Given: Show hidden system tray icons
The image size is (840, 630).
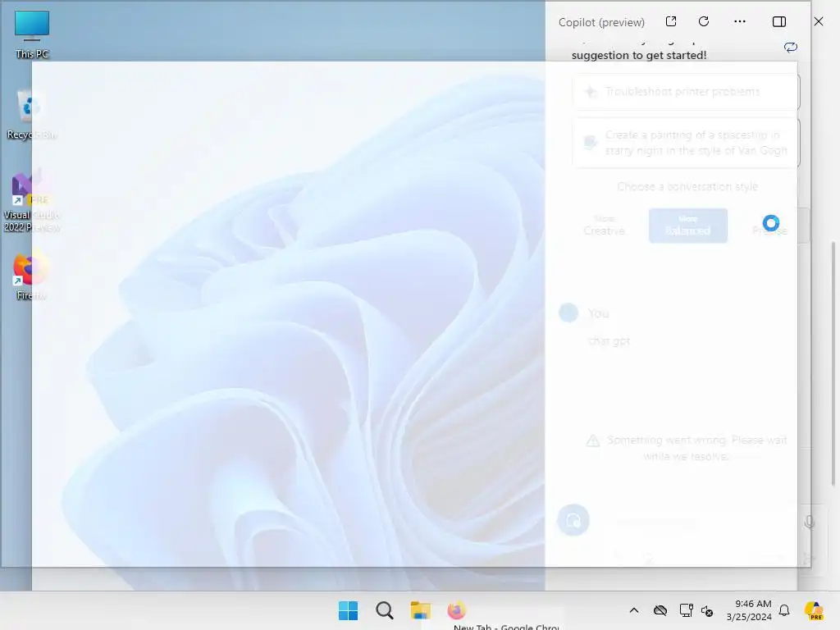Looking at the screenshot, I should coord(634,610).
